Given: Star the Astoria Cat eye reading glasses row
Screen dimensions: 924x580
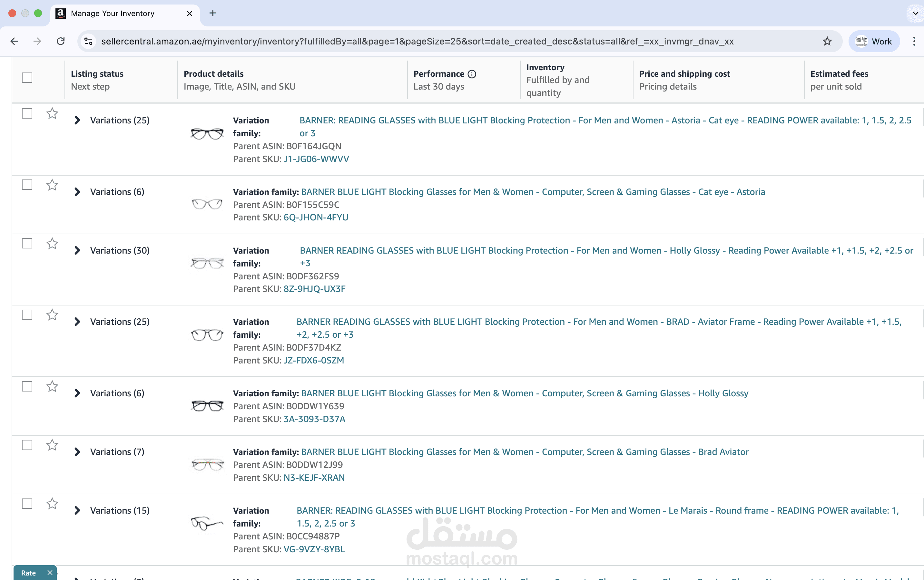Looking at the screenshot, I should [x=52, y=113].
